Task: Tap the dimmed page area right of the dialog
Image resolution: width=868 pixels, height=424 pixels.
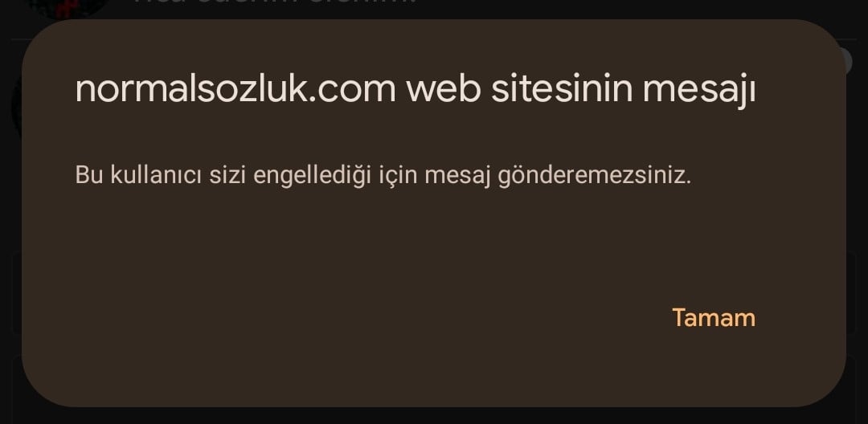Action: 858,221
